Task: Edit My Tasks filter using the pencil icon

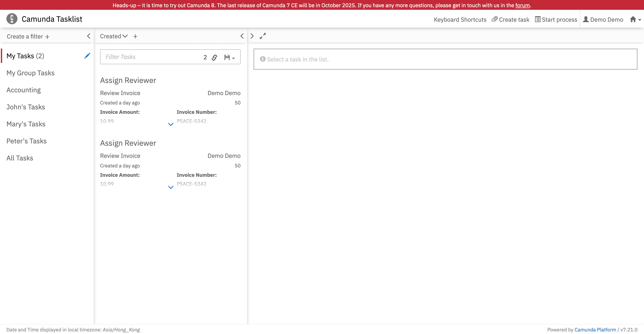Action: click(87, 56)
